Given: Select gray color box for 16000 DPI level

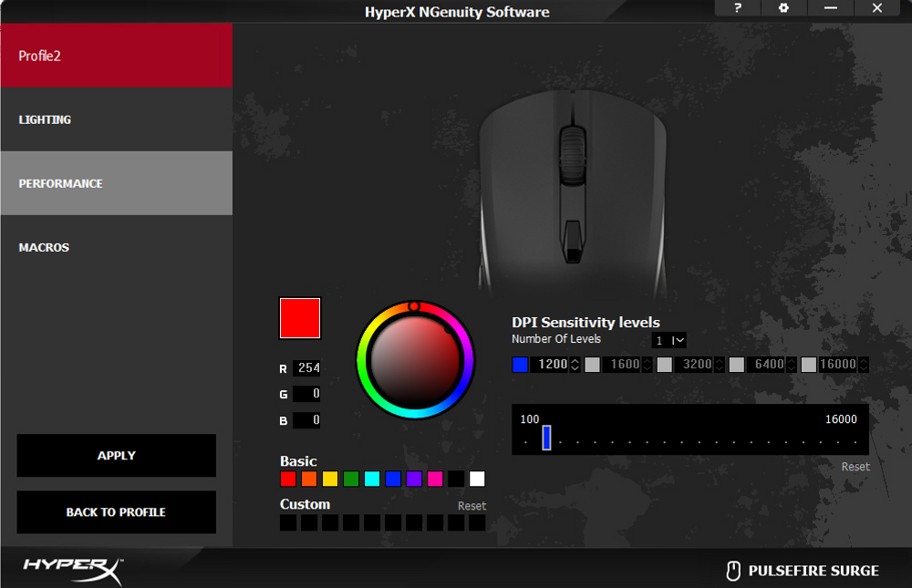Looking at the screenshot, I should [x=808, y=365].
